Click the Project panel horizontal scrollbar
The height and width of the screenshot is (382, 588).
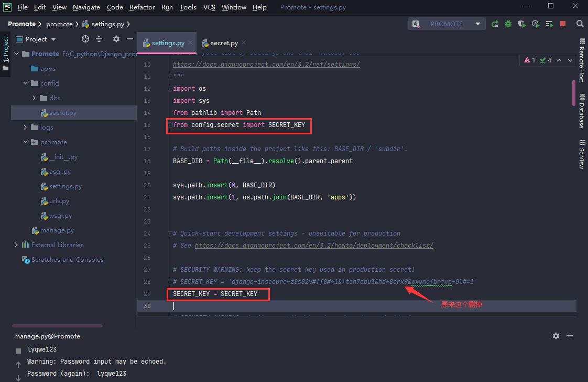coord(57,326)
